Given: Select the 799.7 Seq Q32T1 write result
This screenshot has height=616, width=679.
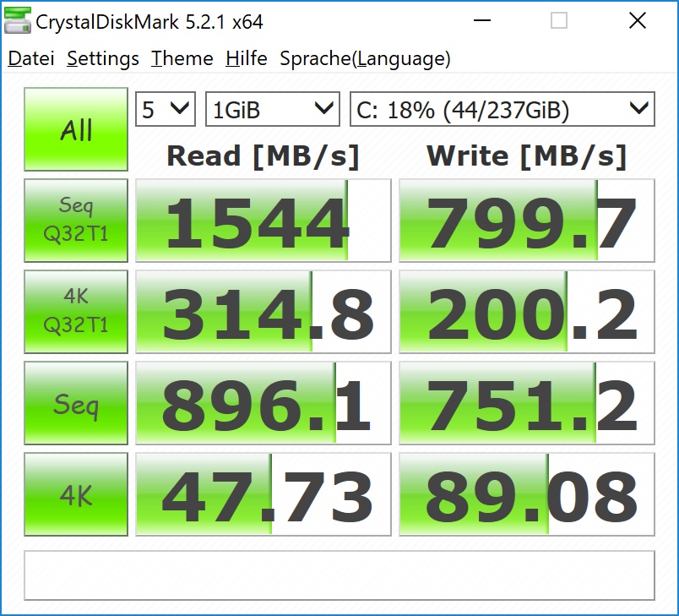Looking at the screenshot, I should click(527, 221).
